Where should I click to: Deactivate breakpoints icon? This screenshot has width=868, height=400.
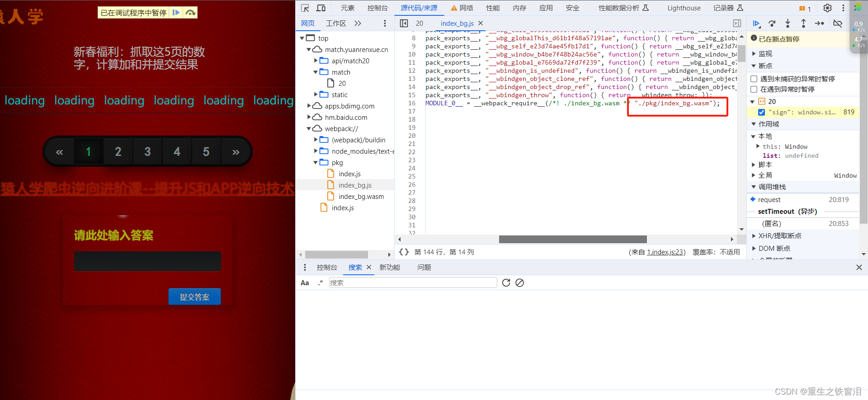[838, 24]
